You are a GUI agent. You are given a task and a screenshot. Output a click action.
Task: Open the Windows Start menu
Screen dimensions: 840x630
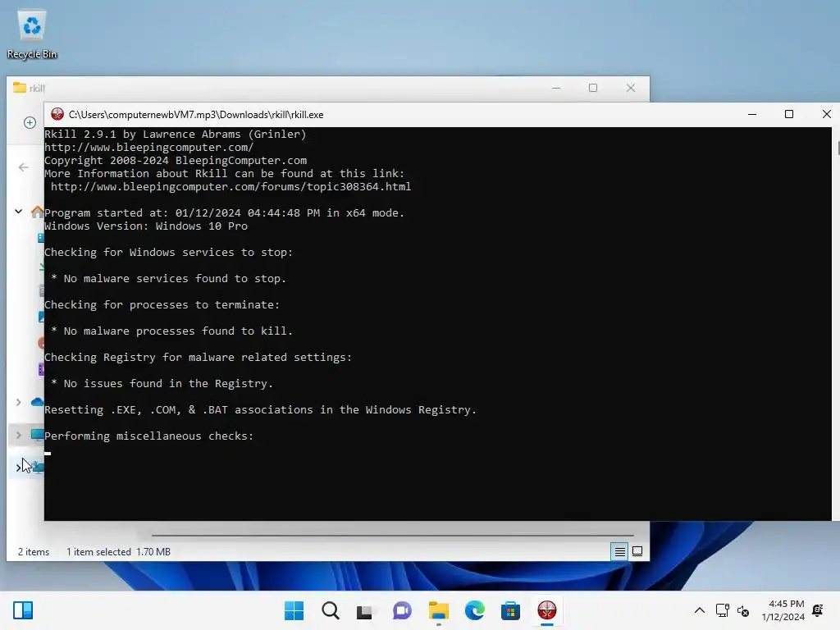294,610
